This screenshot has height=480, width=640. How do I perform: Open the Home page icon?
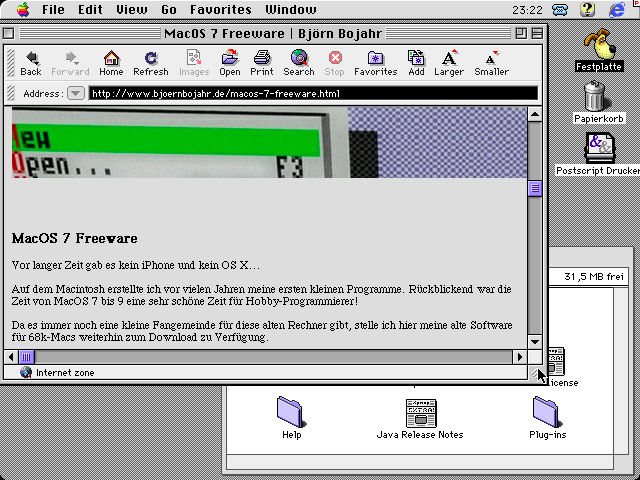(111, 63)
